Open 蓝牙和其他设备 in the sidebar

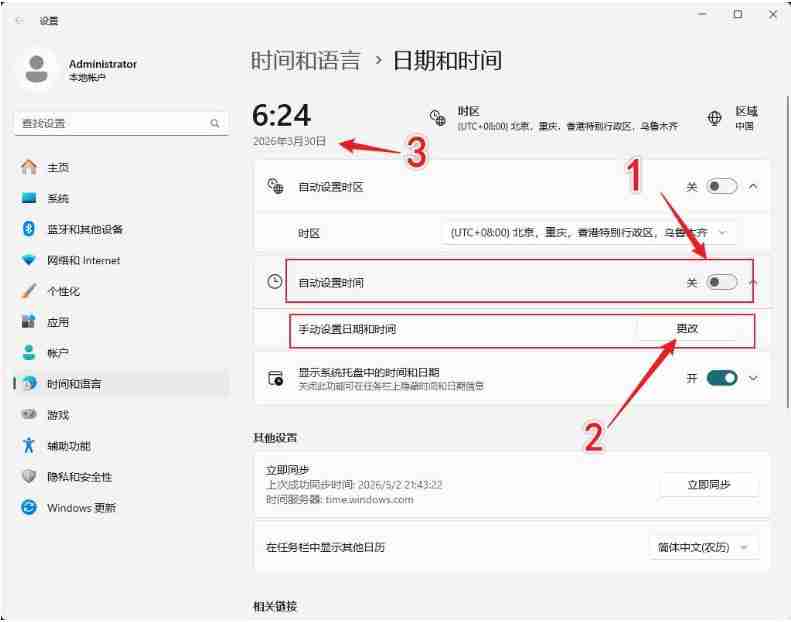point(121,229)
